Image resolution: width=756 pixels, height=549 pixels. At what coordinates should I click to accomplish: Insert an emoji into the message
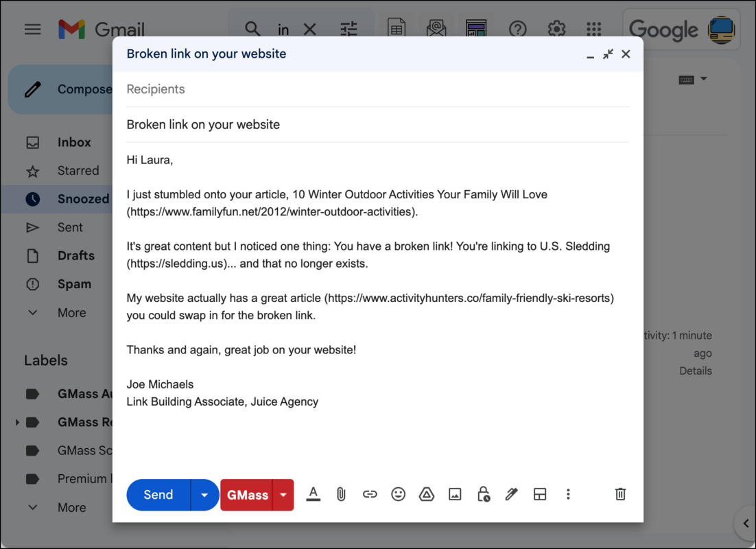tap(398, 494)
